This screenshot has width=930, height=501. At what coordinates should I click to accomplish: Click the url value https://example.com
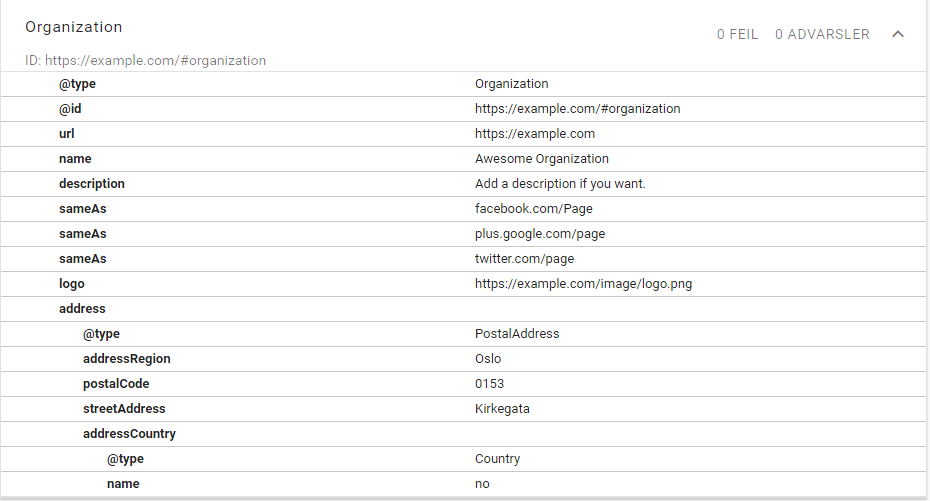pyautogui.click(x=534, y=134)
